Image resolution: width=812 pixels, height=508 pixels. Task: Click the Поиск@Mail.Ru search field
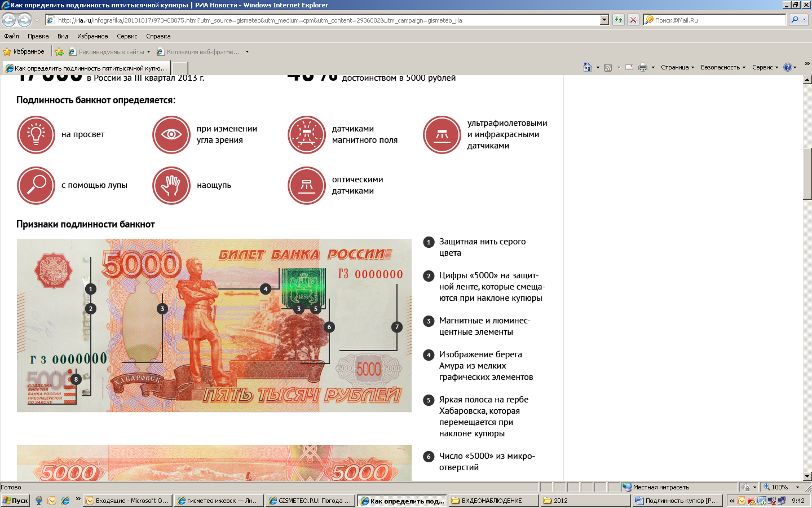pyautogui.click(x=714, y=20)
